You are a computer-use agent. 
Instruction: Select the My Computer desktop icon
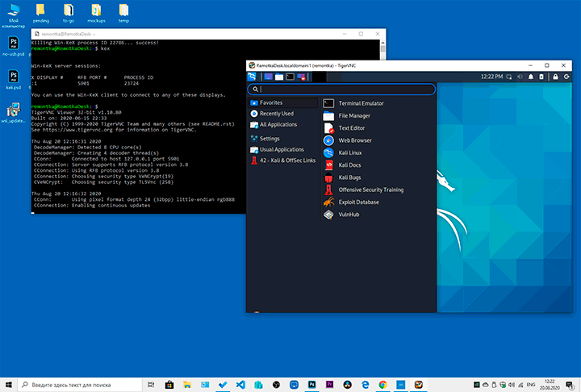pyautogui.click(x=14, y=15)
